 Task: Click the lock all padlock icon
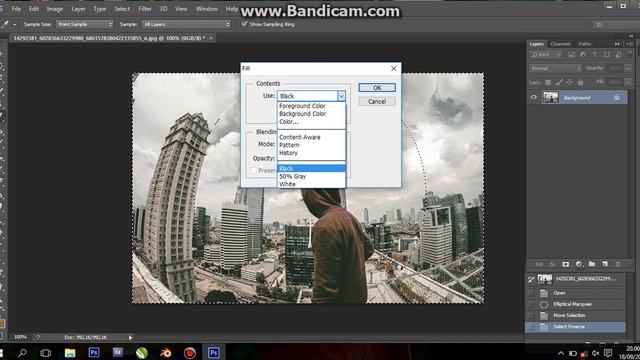580,82
